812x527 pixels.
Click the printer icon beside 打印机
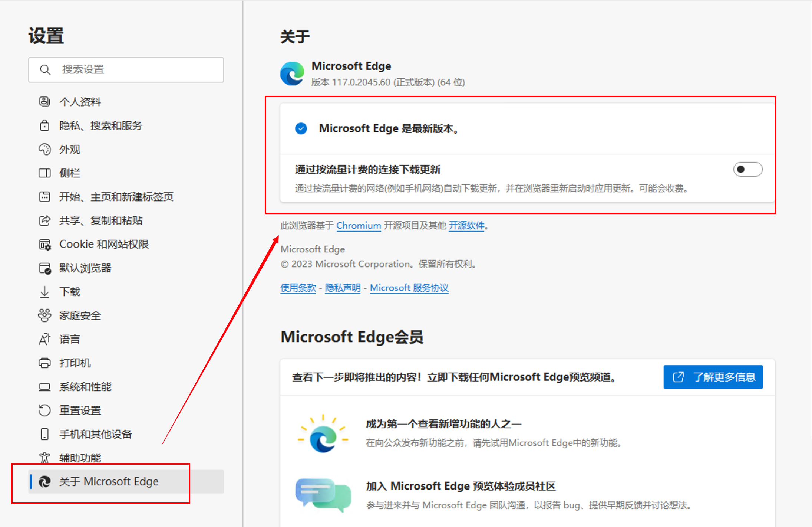pos(44,363)
